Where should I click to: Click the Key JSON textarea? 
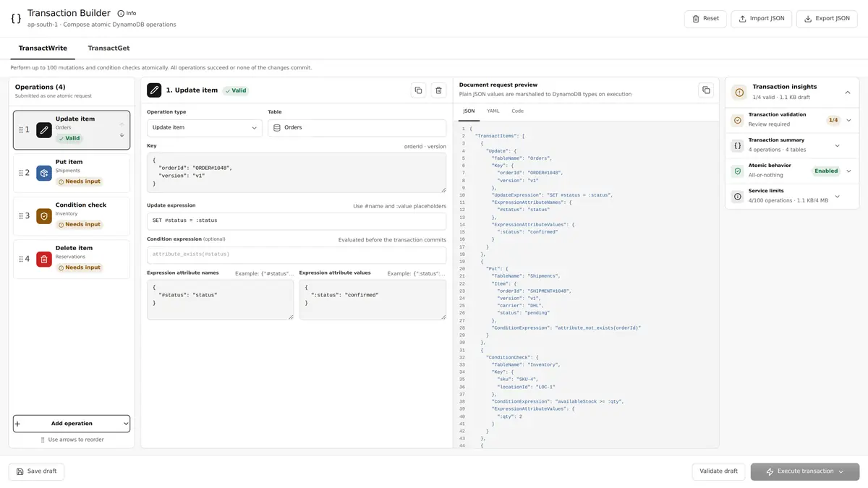(297, 173)
